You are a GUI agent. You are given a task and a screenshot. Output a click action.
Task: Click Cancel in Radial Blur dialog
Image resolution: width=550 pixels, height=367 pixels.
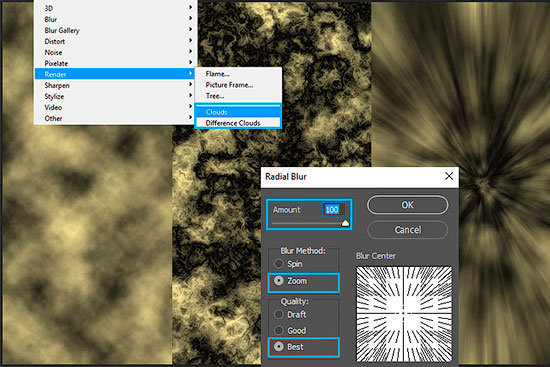[407, 230]
